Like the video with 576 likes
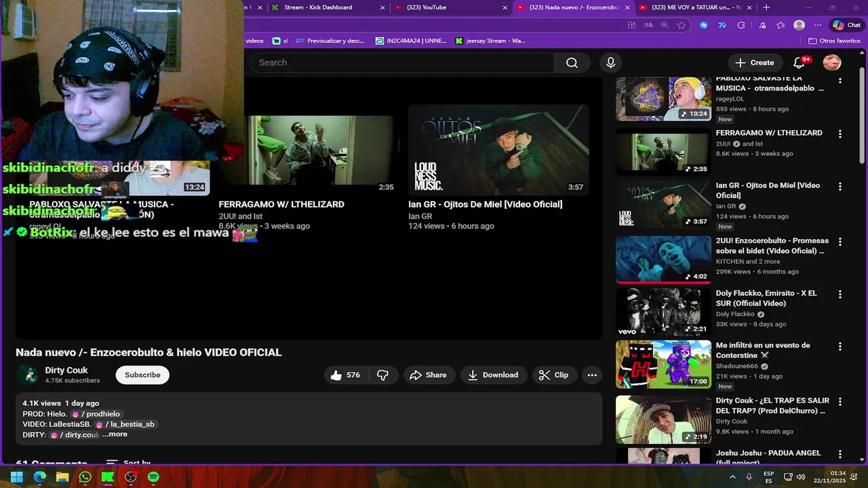Viewport: 868px width, 488px height. click(x=345, y=375)
